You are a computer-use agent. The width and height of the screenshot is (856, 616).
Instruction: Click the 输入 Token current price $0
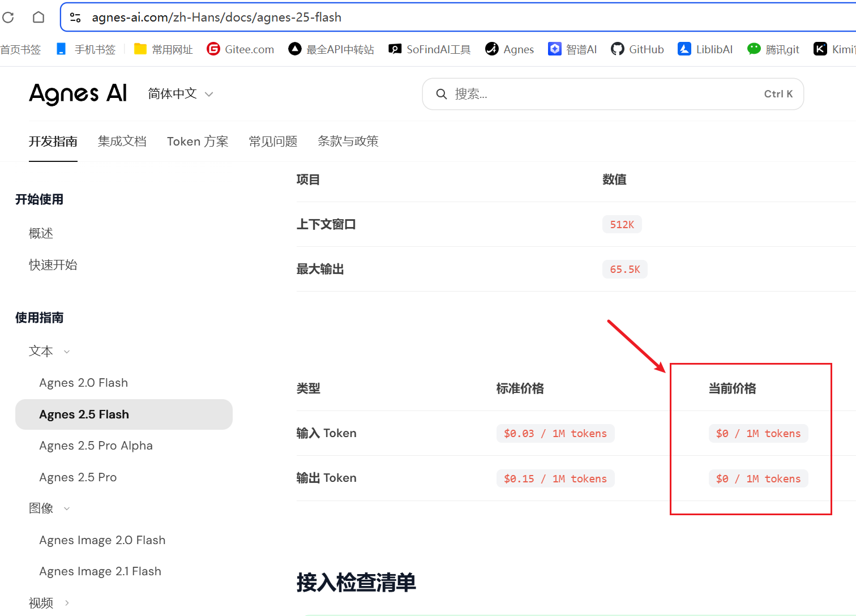pyautogui.click(x=759, y=434)
